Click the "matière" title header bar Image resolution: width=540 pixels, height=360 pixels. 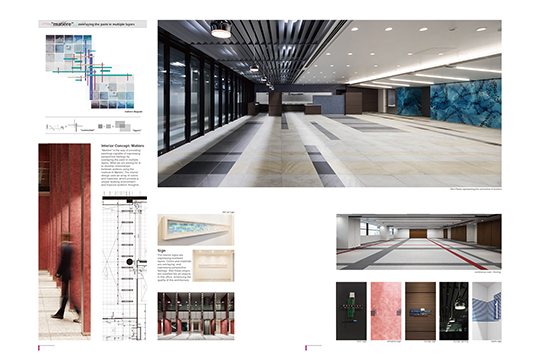pos(92,24)
